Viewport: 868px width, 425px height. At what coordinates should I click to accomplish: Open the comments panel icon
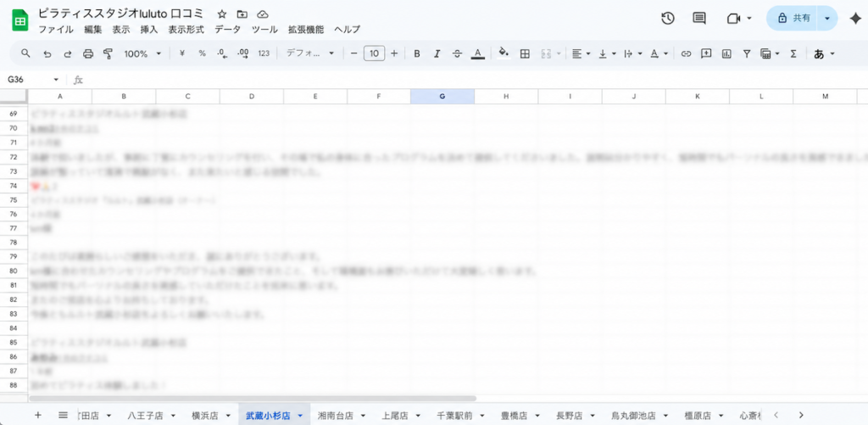coord(699,18)
